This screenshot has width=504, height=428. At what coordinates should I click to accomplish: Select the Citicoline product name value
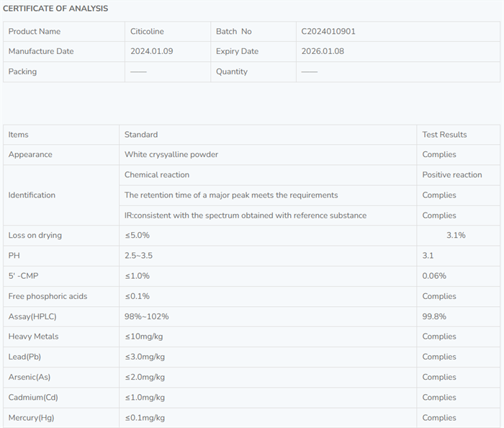pyautogui.click(x=146, y=31)
